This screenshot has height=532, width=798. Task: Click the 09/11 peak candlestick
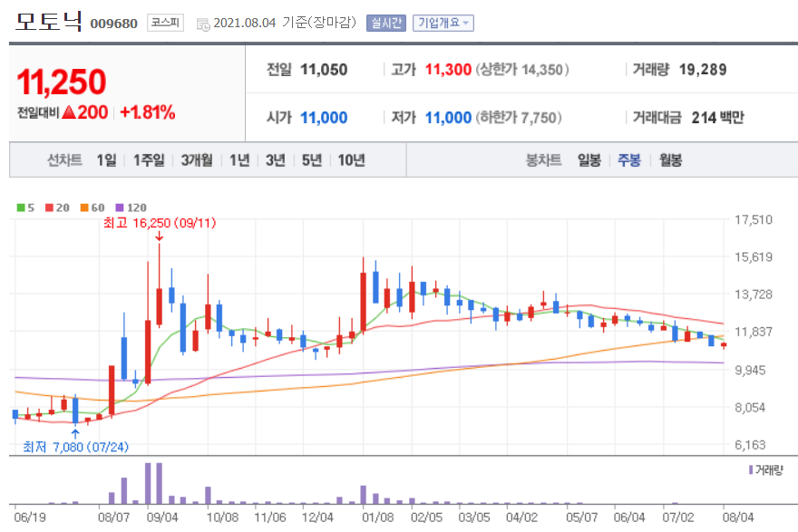click(x=160, y=285)
